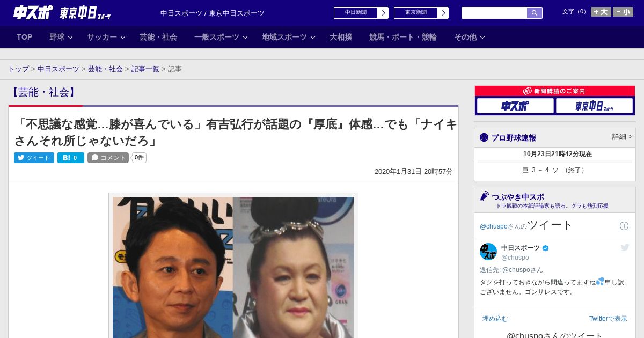Click the 中スポ subscription banner button

[x=515, y=106]
